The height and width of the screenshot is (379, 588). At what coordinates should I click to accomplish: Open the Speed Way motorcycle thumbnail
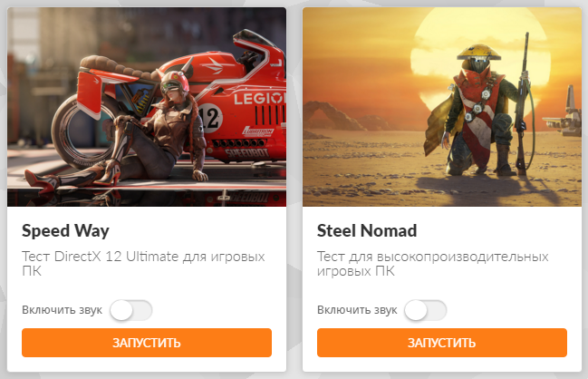147,107
